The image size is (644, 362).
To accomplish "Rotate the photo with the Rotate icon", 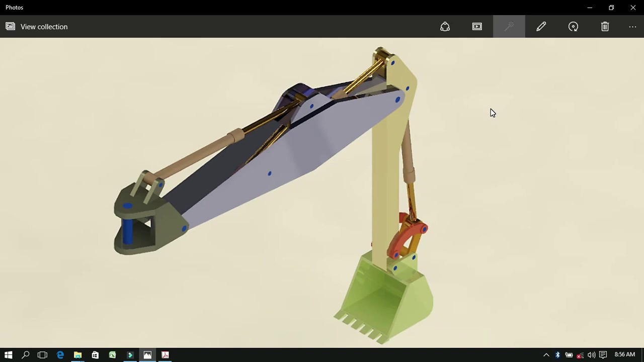I will pos(573,27).
